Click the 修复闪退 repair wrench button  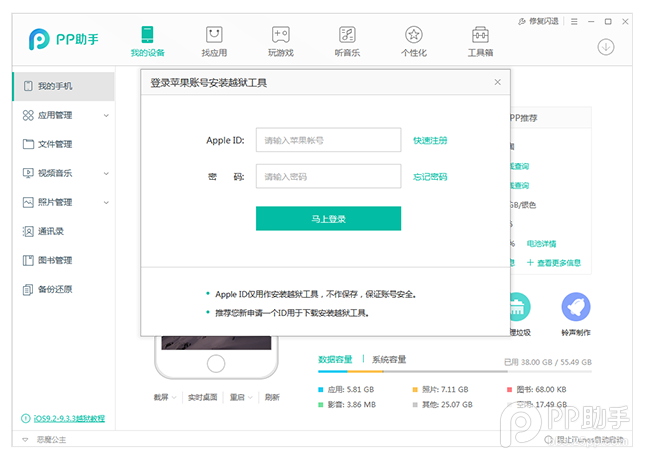pos(538,21)
